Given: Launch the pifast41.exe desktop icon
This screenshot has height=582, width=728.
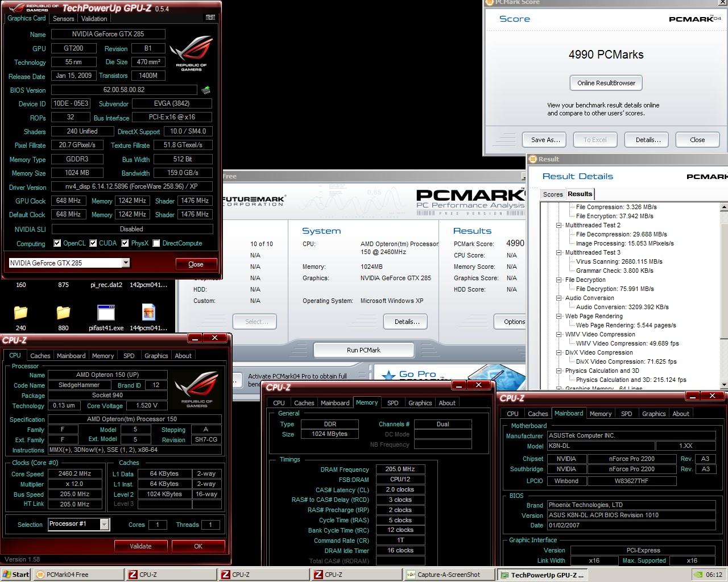Looking at the screenshot, I should point(106,317).
